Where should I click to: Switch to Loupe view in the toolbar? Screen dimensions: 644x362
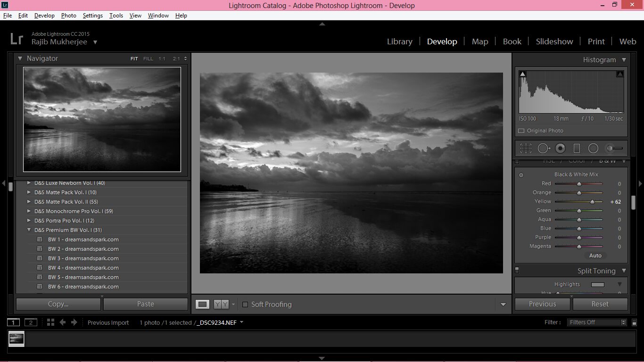click(x=203, y=304)
